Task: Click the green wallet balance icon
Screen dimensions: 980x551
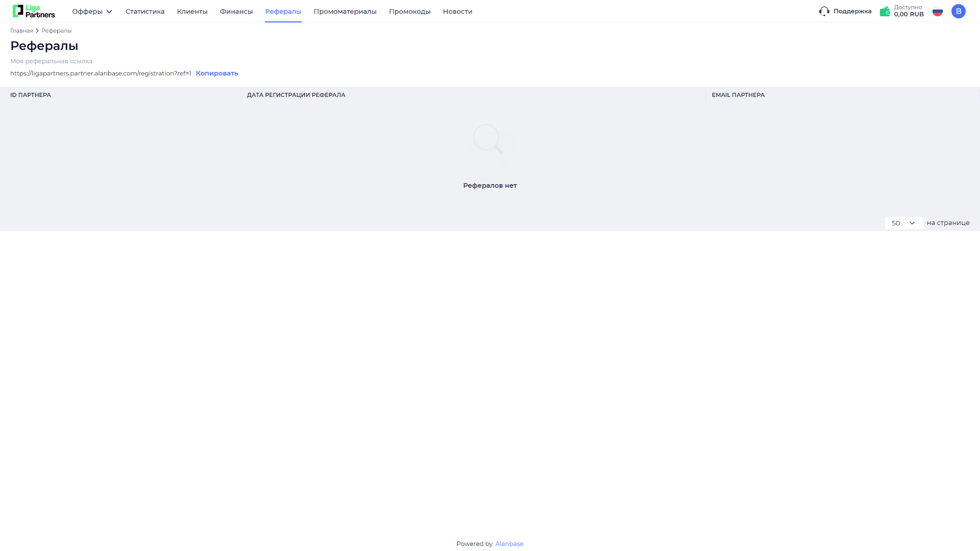Action: coord(885,11)
